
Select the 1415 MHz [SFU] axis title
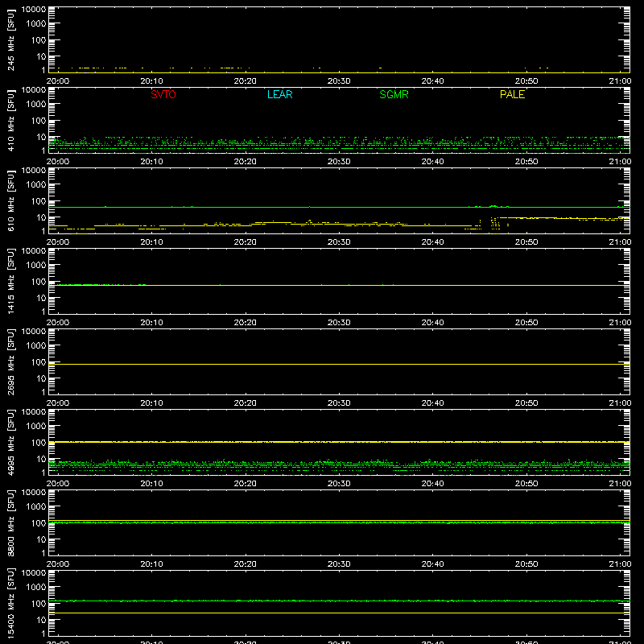pyautogui.click(x=10, y=282)
